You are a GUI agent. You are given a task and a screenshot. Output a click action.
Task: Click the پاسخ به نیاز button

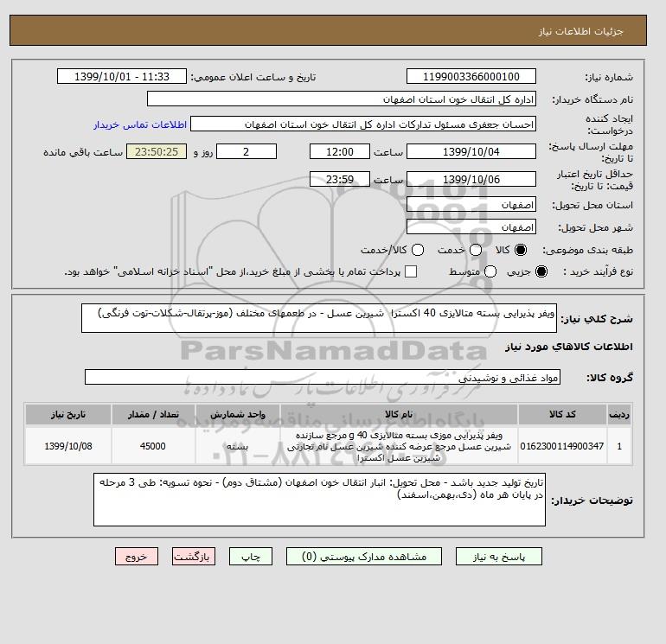[499, 557]
